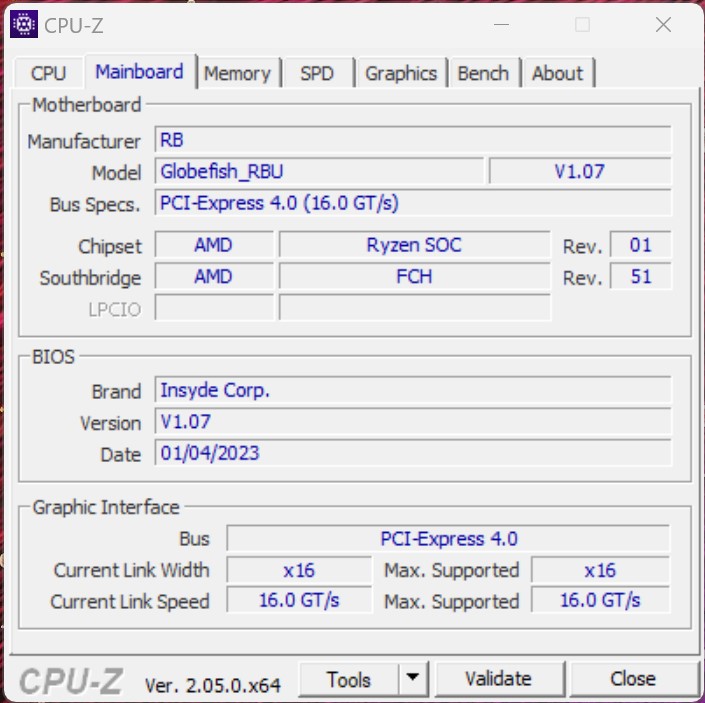Click the BIOS Date 01/04/2023 field

tap(413, 453)
